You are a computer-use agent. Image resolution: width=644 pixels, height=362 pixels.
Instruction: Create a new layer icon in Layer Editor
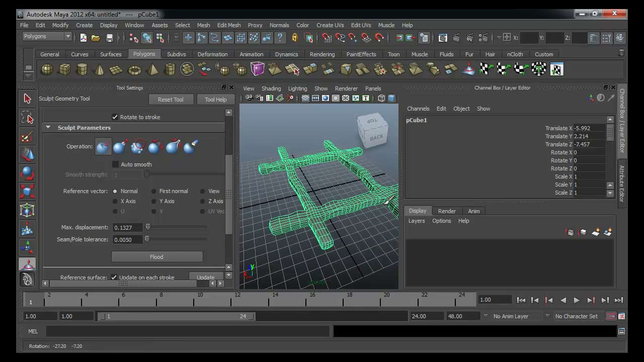click(596, 232)
